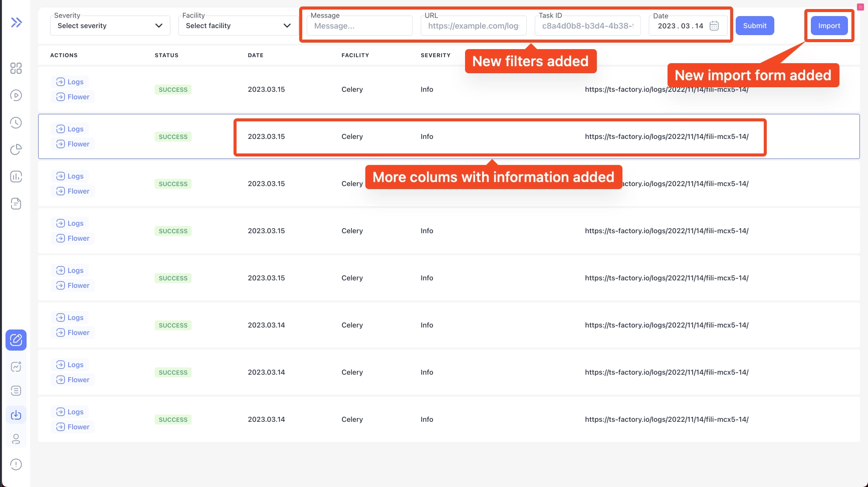
Task: Open Flower for the second table row
Action: point(72,143)
